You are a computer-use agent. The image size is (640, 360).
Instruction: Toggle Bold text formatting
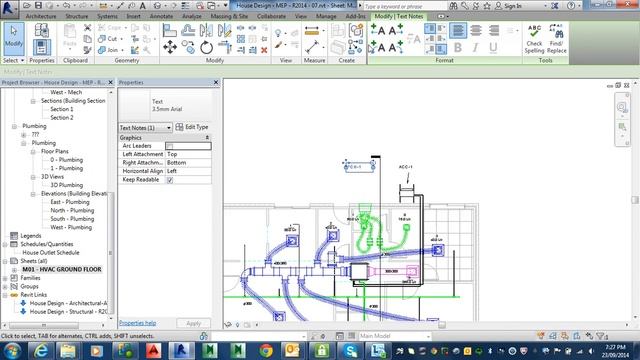coord(458,47)
